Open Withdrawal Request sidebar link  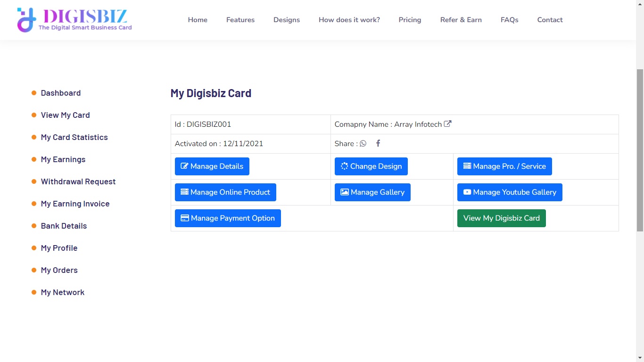click(78, 181)
